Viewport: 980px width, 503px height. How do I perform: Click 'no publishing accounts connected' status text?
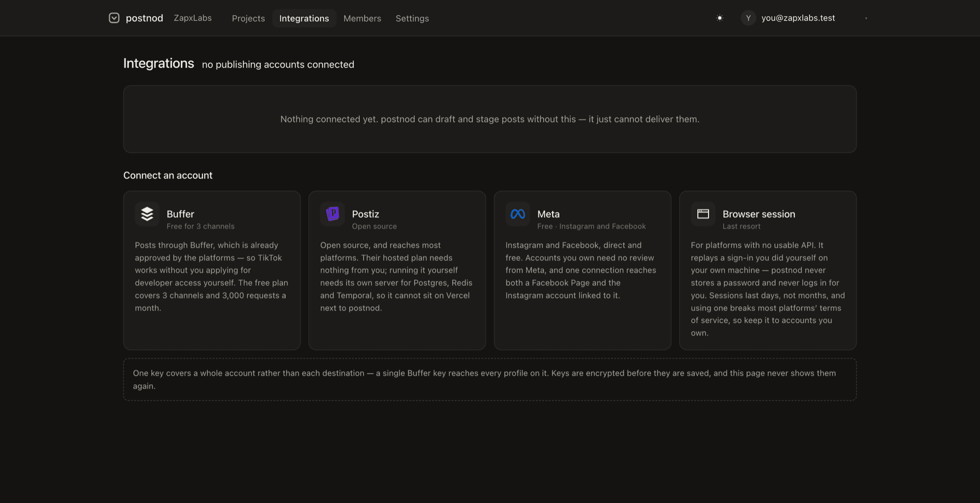coord(278,65)
